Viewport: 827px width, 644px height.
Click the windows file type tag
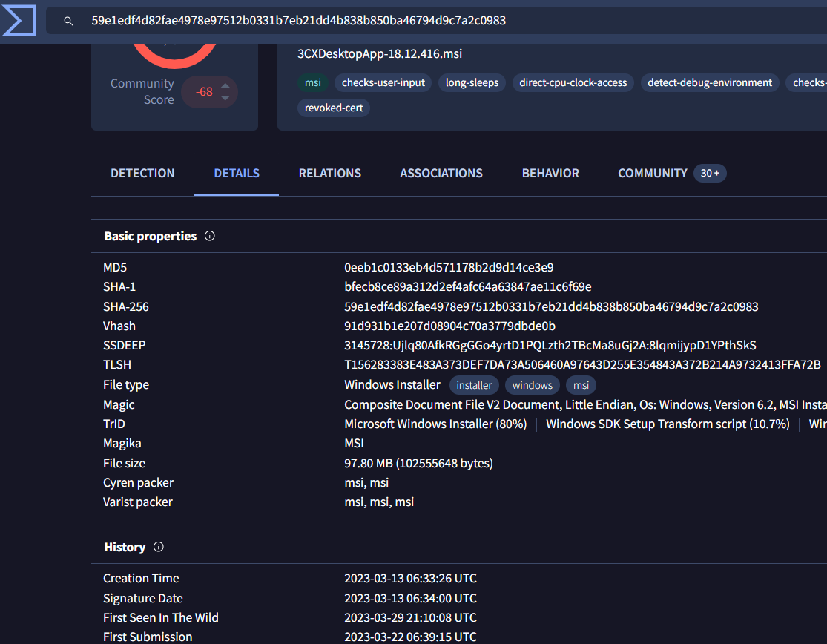pos(532,385)
